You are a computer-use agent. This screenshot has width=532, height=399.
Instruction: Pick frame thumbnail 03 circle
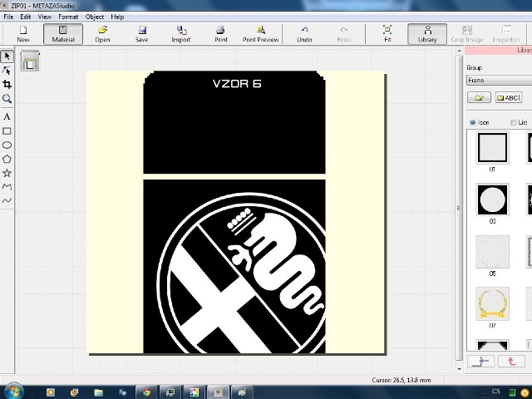[x=492, y=199]
